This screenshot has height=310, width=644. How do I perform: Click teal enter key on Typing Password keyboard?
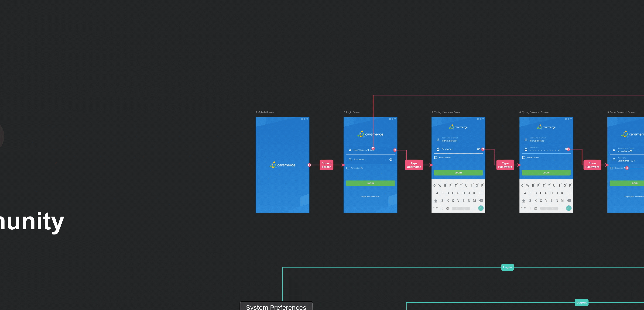click(569, 208)
